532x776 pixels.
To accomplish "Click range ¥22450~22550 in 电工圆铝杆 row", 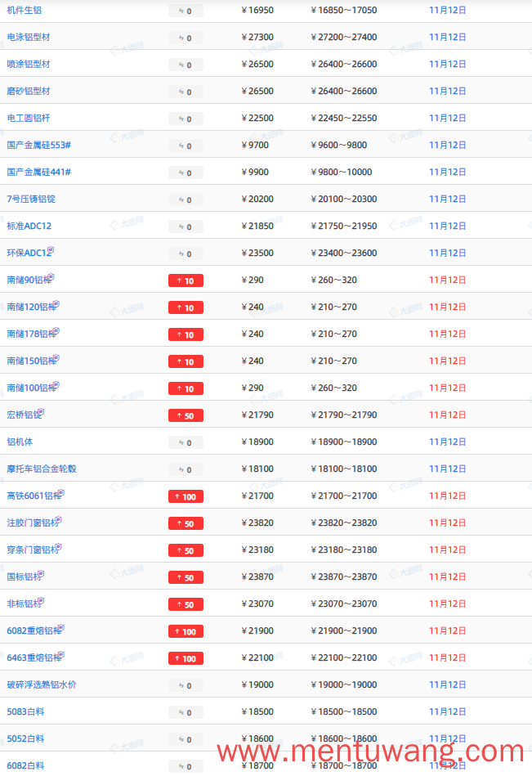I will [x=344, y=118].
